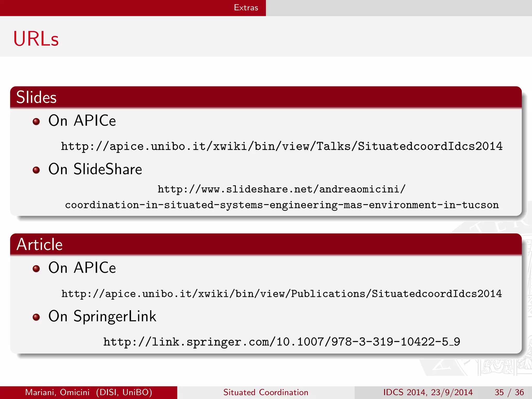Click the red bullet beside On SlideShare
This screenshot has width=532, height=399.
[x=36, y=170]
